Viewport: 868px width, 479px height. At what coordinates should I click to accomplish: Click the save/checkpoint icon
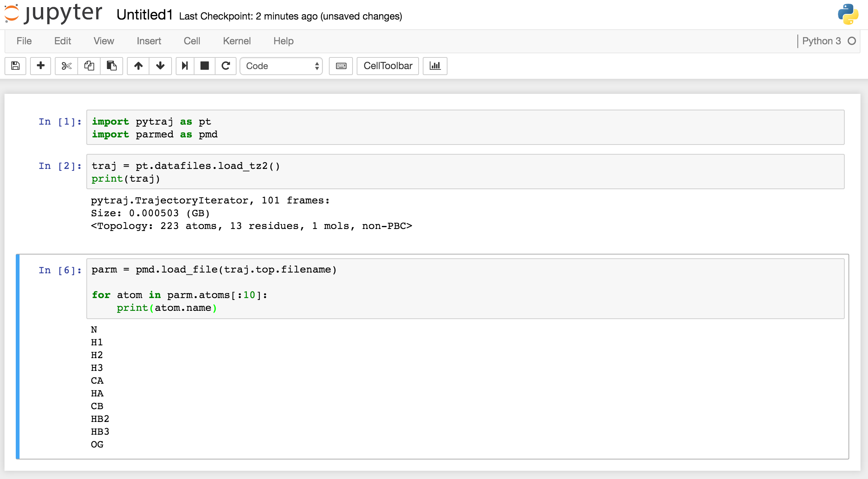click(x=15, y=65)
